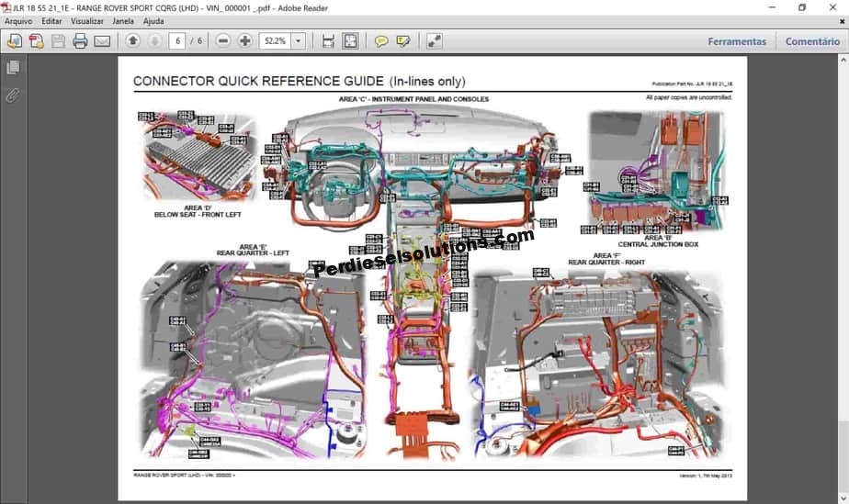This screenshot has width=849, height=504.
Task: Click the Create PDF online icon
Action: click(x=36, y=41)
